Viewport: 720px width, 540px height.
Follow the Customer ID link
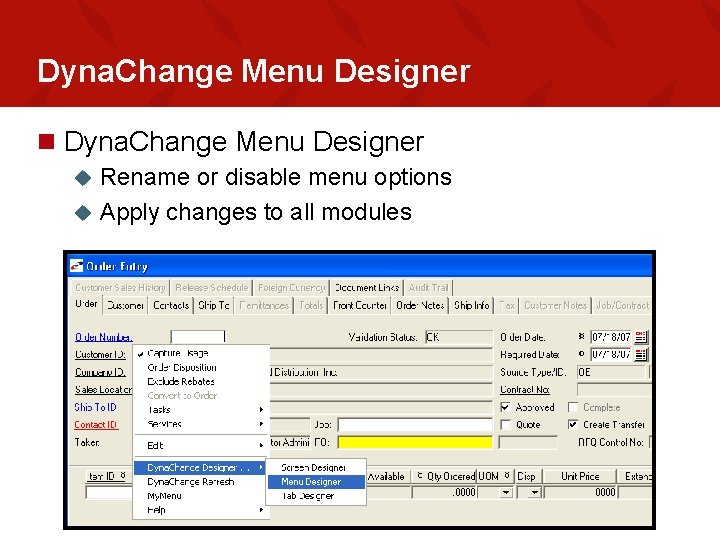(x=101, y=354)
